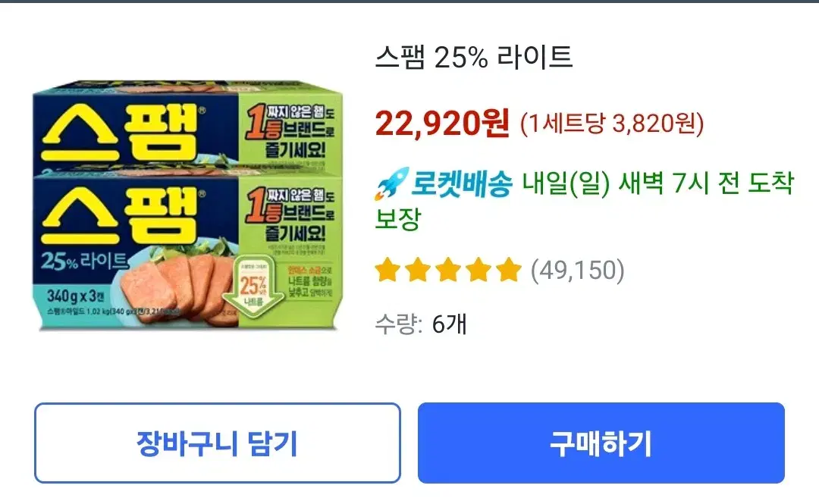Click the 로켓배송 badge text
The height and width of the screenshot is (504, 819).
(x=462, y=184)
